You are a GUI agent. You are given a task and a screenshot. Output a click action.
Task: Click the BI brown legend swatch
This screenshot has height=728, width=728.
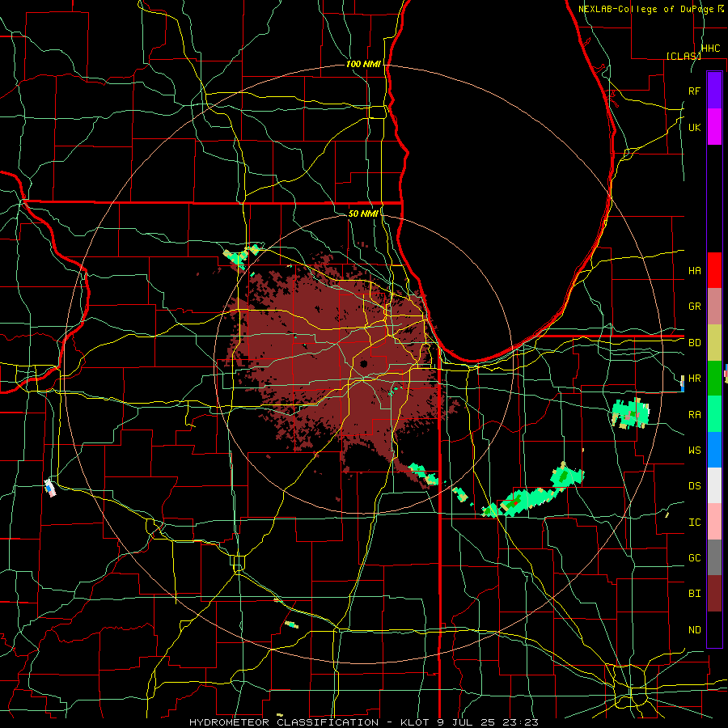pyautogui.click(x=714, y=594)
